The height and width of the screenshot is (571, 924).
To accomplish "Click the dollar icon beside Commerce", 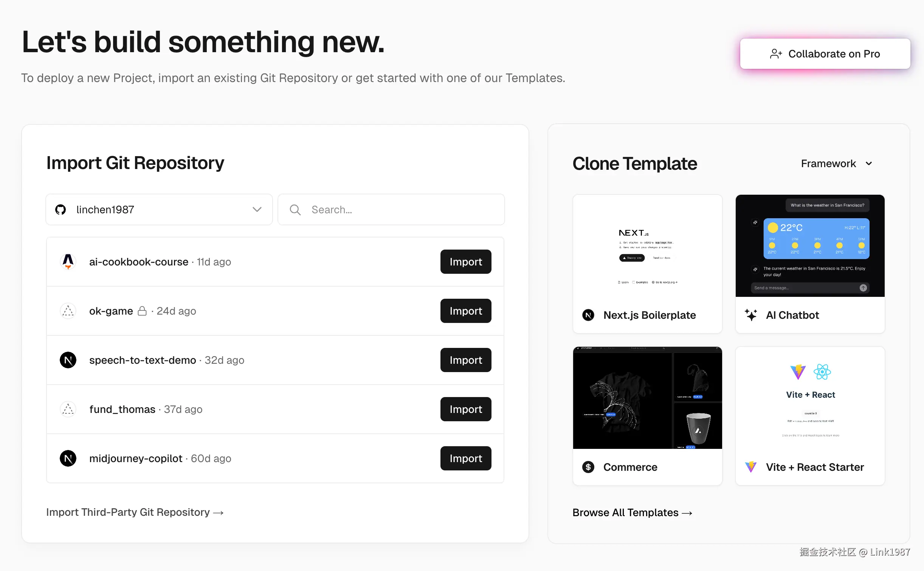I will coord(588,467).
